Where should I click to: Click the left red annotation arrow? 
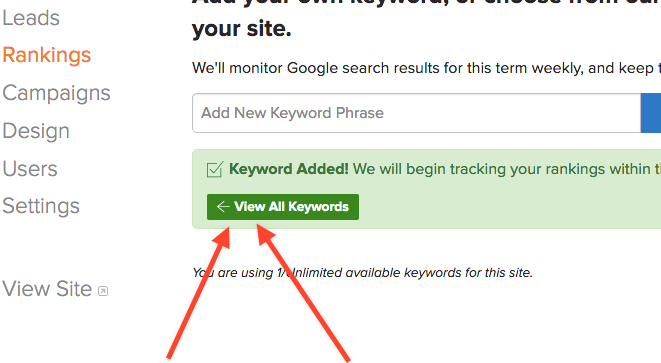coord(199,293)
